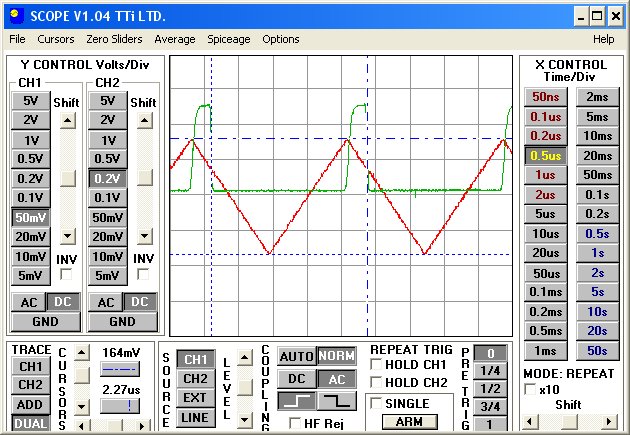Click the Cursors down arrow
630x435 pixels.
82,407
